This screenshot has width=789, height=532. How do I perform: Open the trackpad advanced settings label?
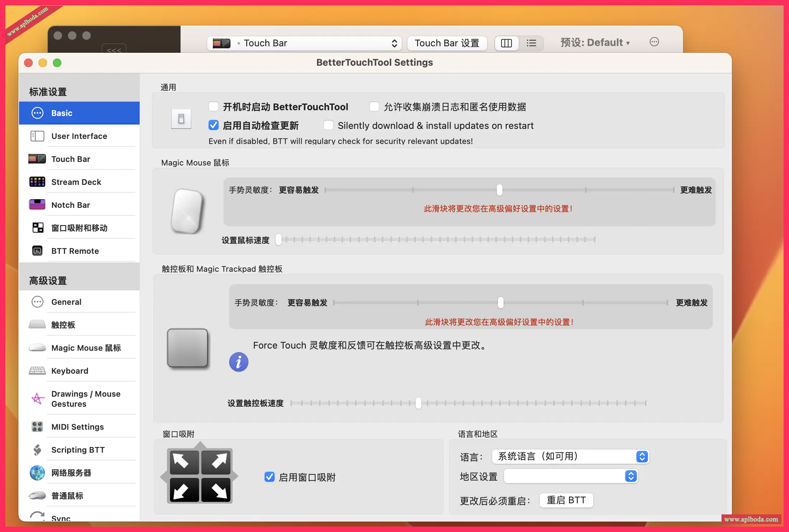(x=63, y=325)
